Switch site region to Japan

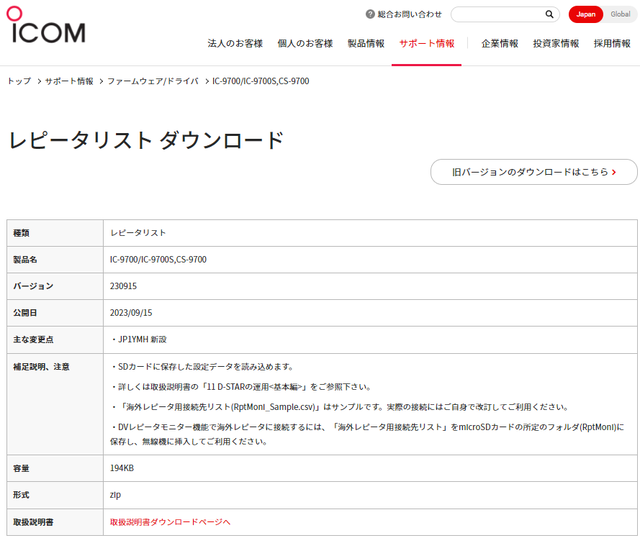586,14
